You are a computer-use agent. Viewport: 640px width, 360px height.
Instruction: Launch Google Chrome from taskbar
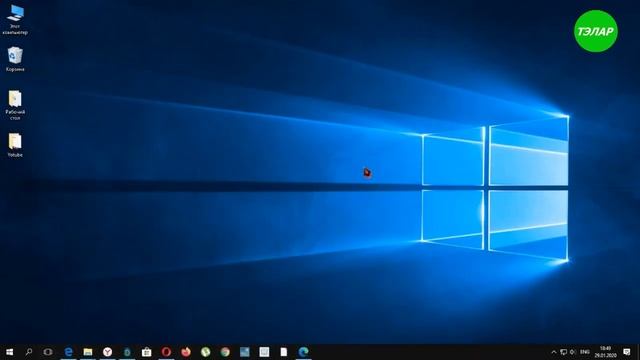225,352
